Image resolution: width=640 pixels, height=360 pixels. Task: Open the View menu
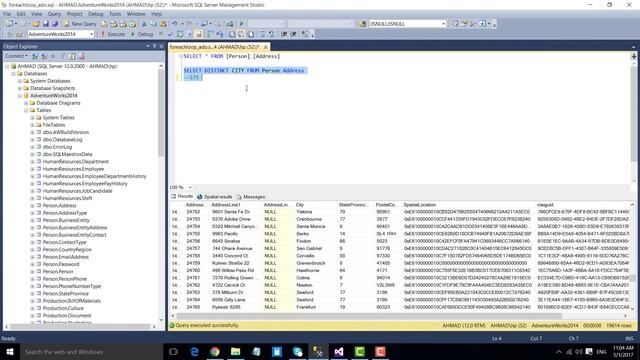coord(36,14)
